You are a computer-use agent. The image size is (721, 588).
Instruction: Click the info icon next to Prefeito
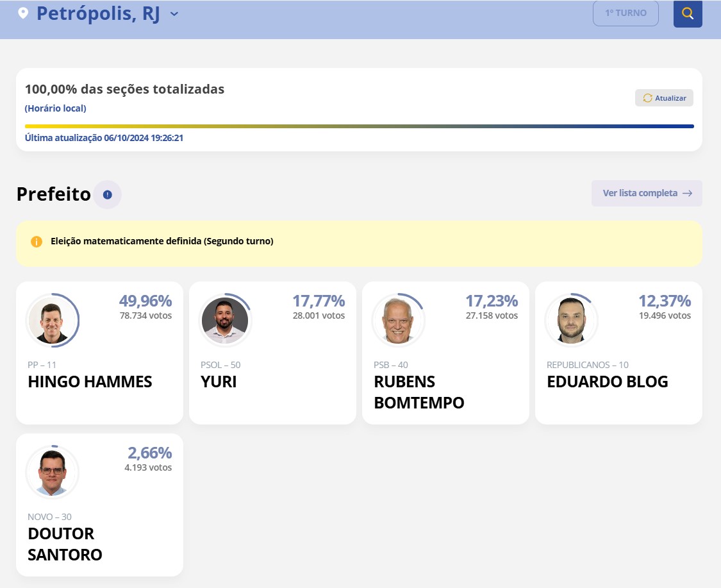(106, 194)
